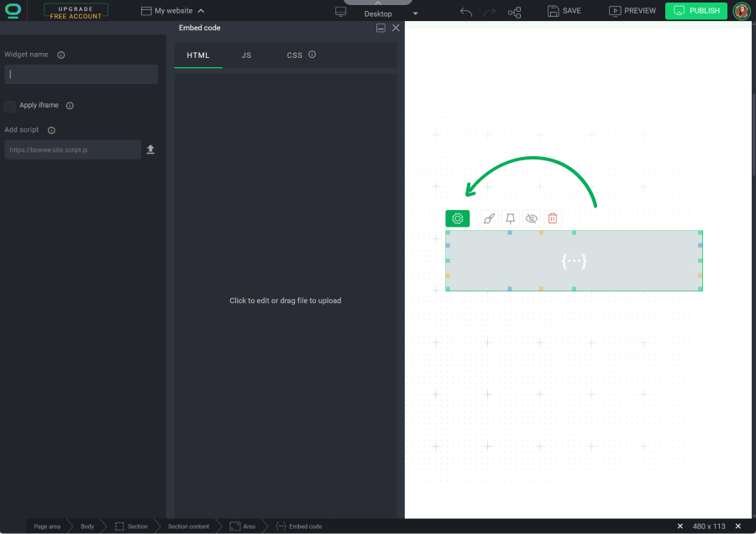Minimize the Embed code panel
Viewport: 756px width, 534px height.
[381, 28]
